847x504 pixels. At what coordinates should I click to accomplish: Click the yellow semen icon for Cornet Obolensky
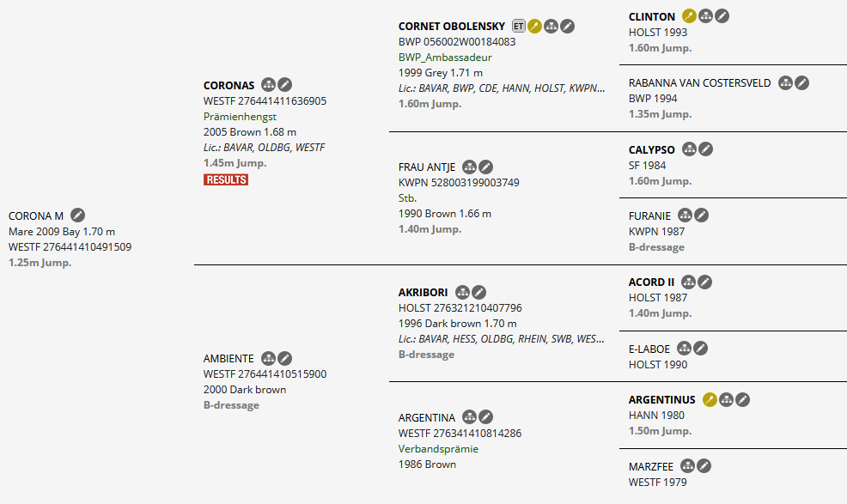pos(534,26)
